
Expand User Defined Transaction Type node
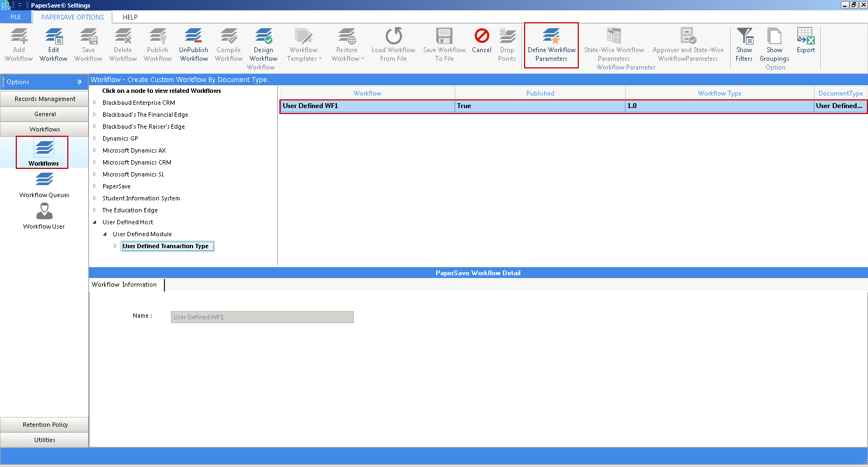(x=115, y=246)
